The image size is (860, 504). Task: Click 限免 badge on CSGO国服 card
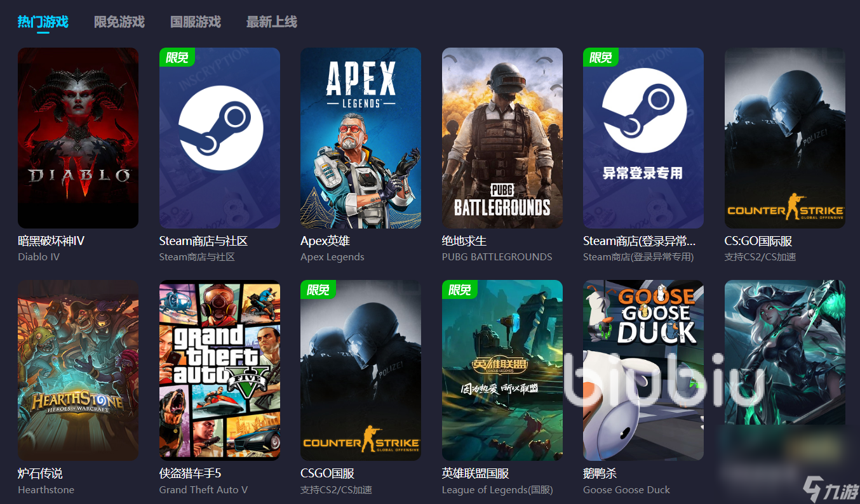pos(318,289)
